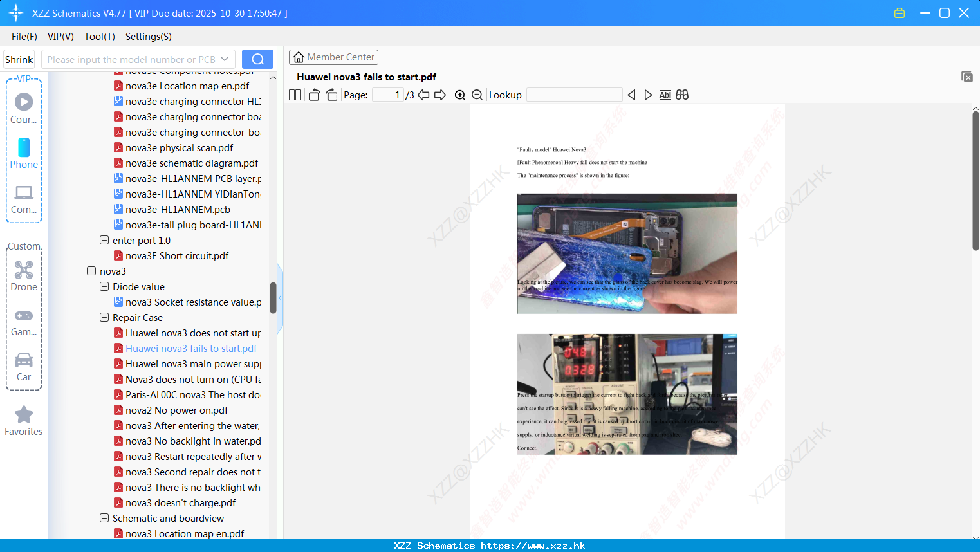Click the xzz.hk website link in status bar

coord(533,546)
